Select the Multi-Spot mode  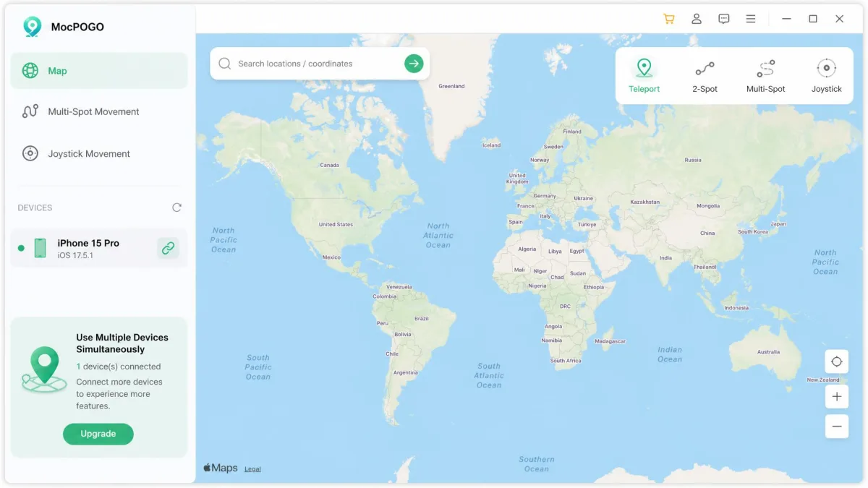pos(765,76)
